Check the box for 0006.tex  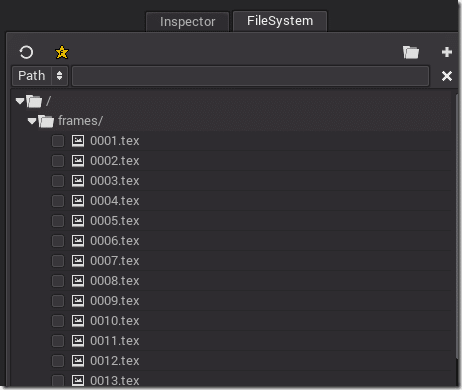point(58,241)
